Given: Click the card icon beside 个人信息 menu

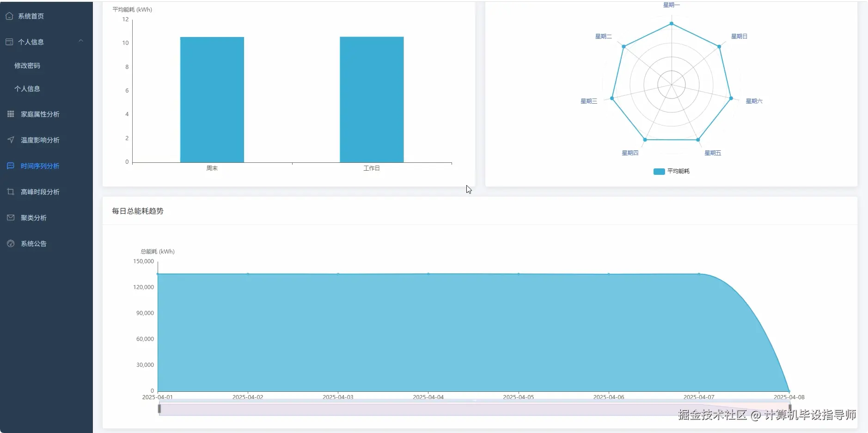Looking at the screenshot, I should (x=9, y=42).
